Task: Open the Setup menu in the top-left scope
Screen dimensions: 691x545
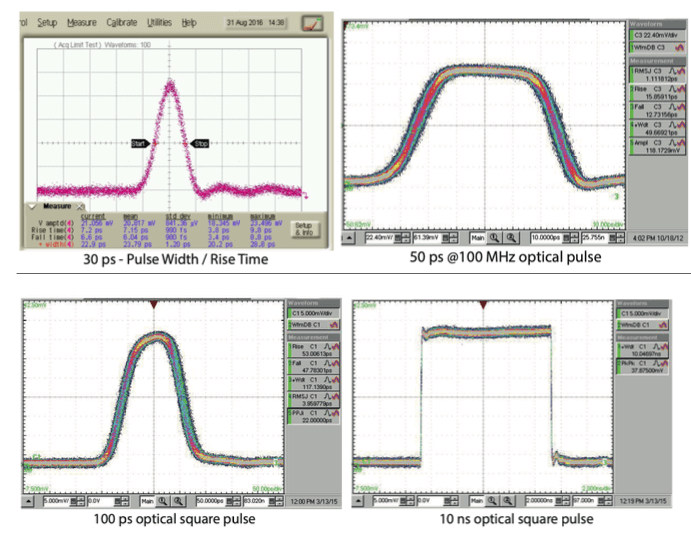Action: pyautogui.click(x=47, y=20)
